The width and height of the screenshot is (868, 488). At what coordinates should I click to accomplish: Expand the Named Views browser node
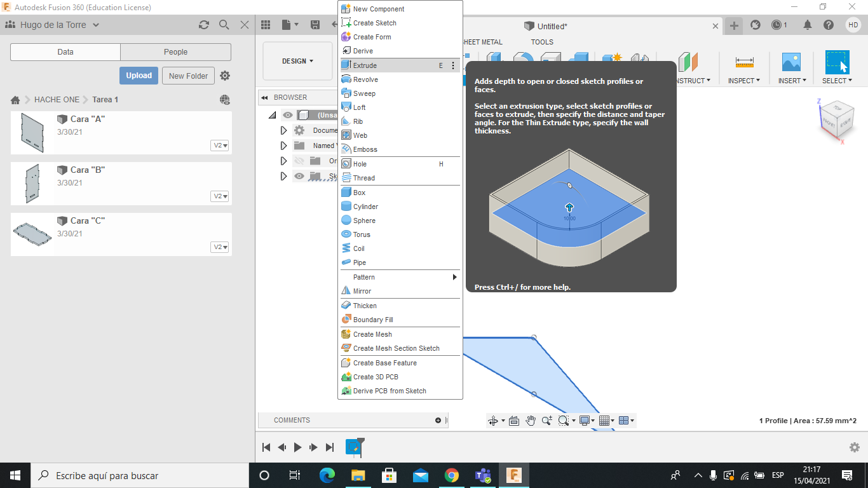click(283, 146)
